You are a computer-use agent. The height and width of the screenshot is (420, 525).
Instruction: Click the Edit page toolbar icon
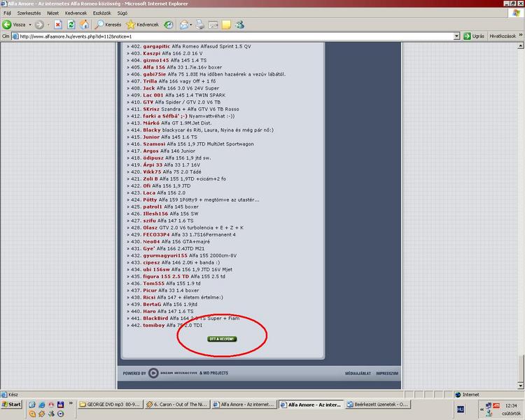213,24
